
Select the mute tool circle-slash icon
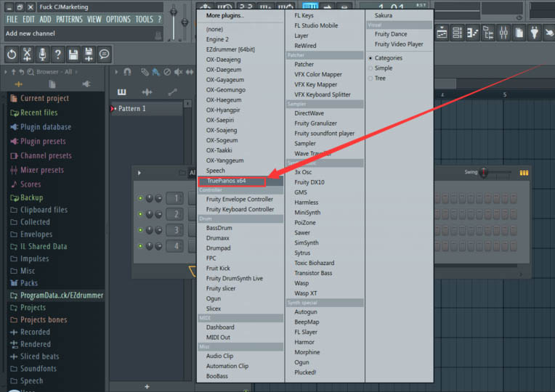pos(167,72)
